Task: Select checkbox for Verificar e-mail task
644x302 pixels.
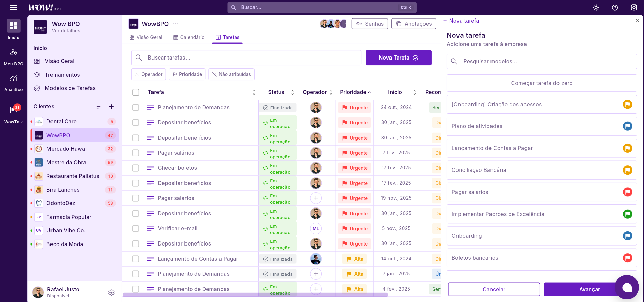Action: 136,229
